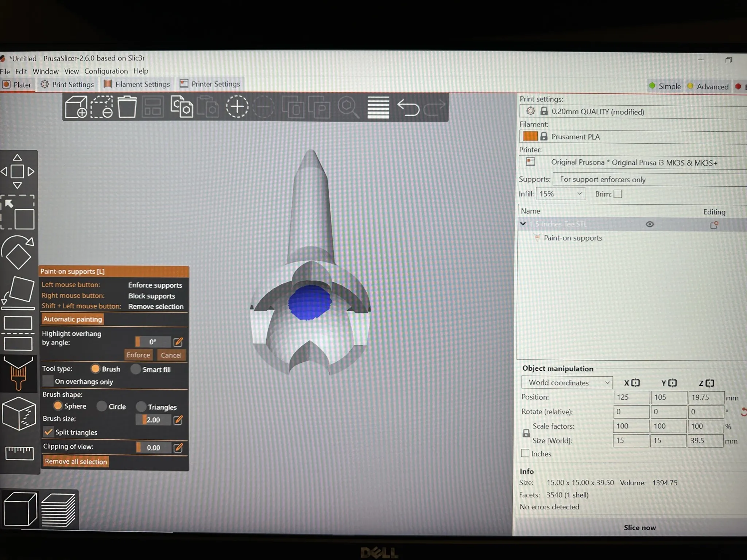
Task: Open the Measure ruler tool
Action: click(x=19, y=453)
